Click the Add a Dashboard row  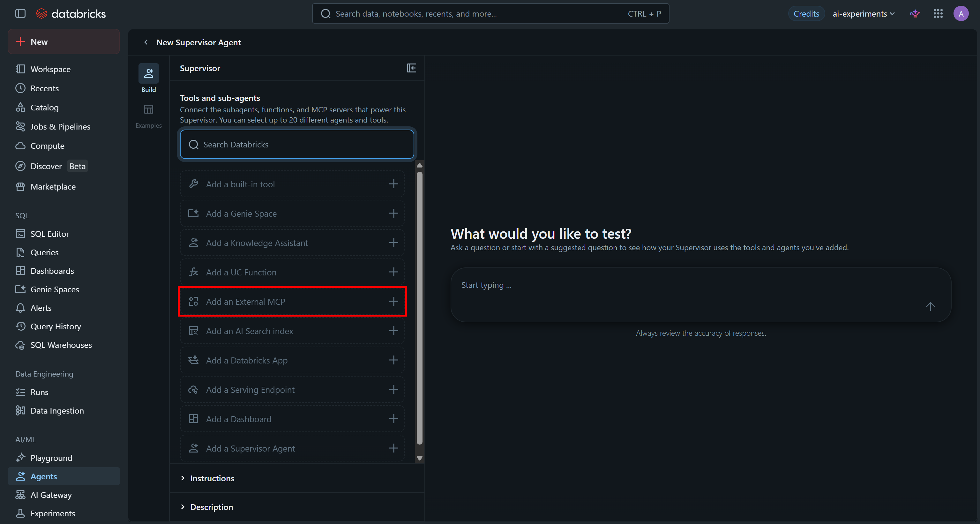(x=292, y=419)
